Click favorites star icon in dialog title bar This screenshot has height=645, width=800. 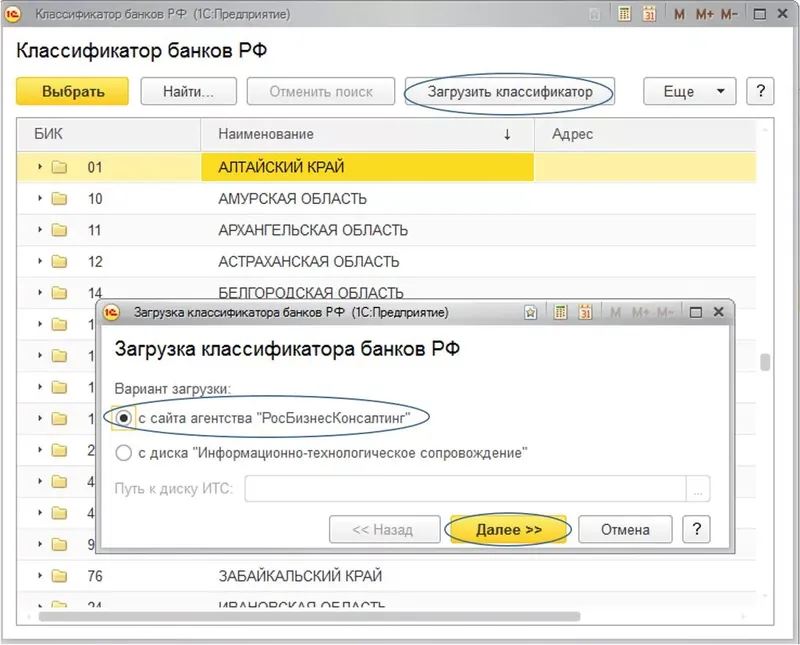pyautogui.click(x=531, y=312)
